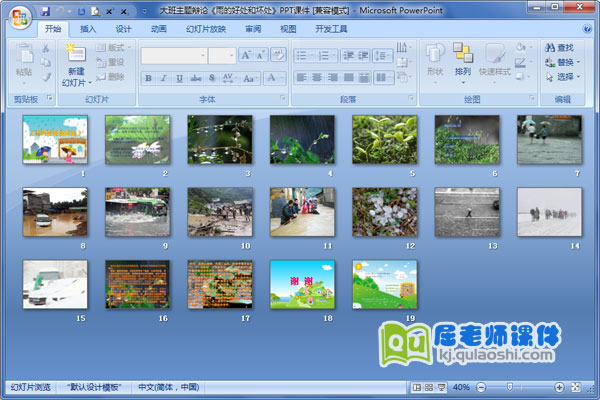600x400 pixels.
Task: Click the Office button logo
Action: tap(19, 18)
